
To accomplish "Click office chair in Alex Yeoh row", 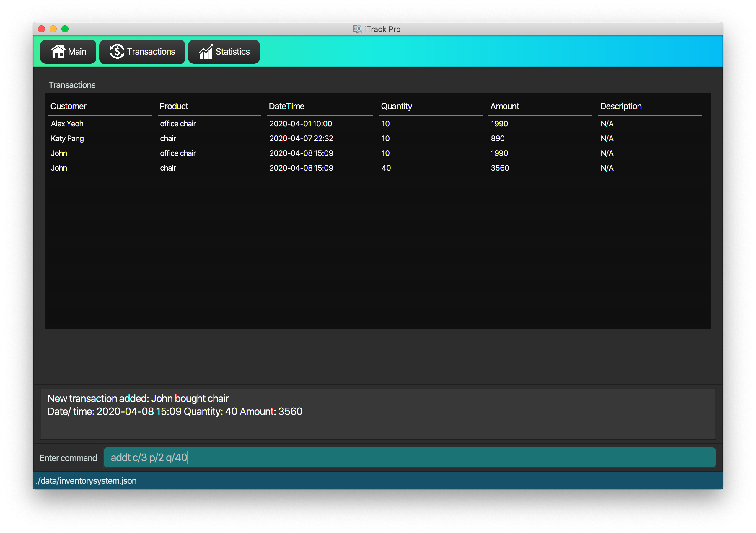I will 178,124.
